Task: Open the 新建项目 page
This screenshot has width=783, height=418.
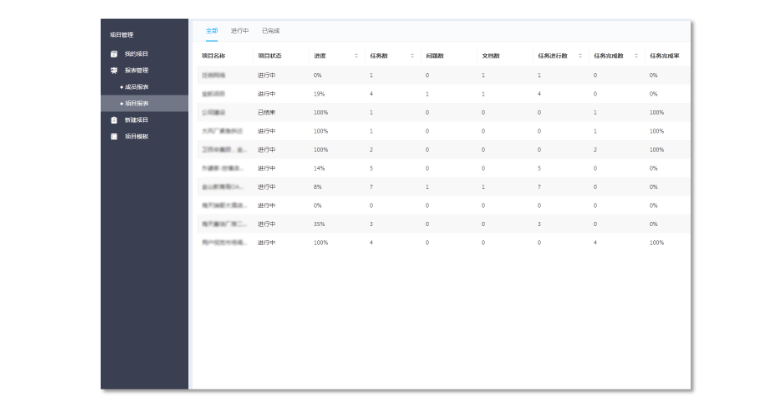Action: click(137, 119)
